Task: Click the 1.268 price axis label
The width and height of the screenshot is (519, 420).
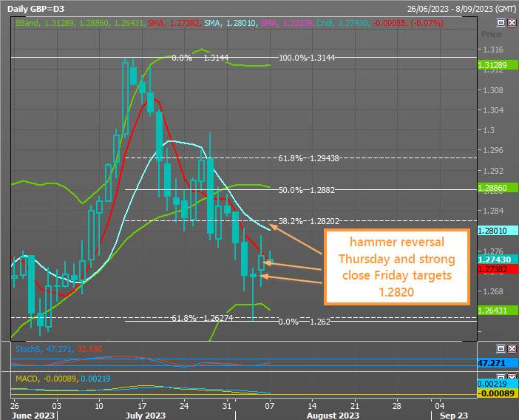Action: coord(493,291)
